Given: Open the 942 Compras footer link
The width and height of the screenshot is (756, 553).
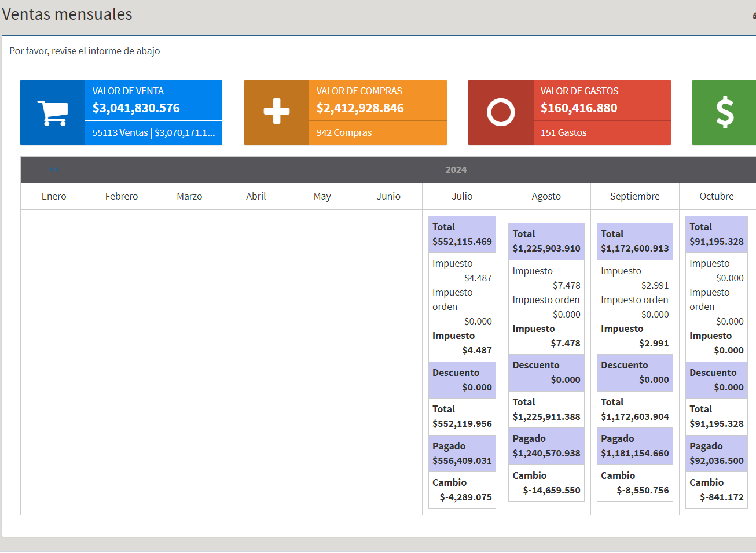Looking at the screenshot, I should point(344,133).
